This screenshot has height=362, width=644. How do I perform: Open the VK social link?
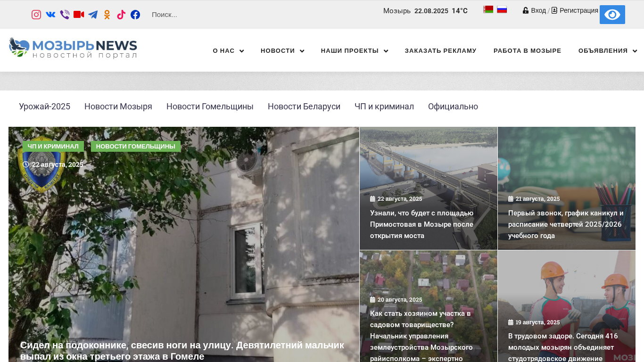[x=50, y=15]
